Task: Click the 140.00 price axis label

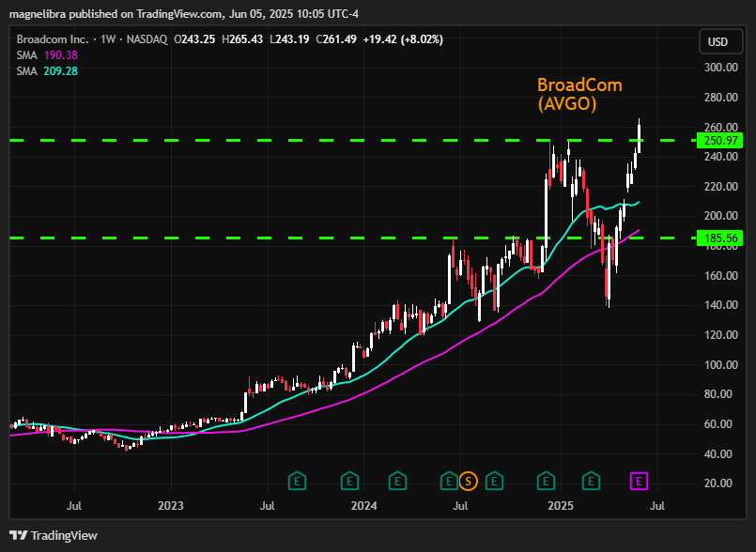Action: [x=721, y=305]
